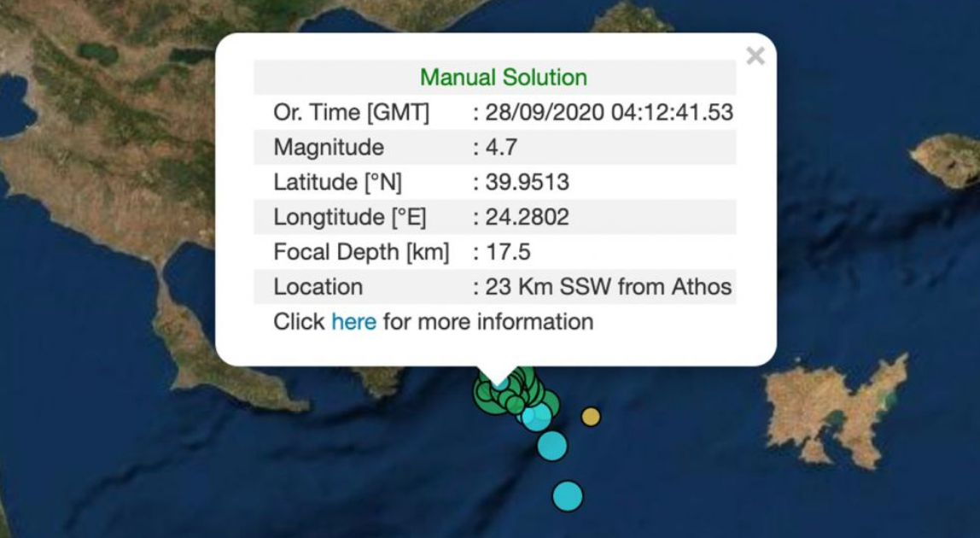Click the magnitude value 4.7
The image size is (980, 538).
(501, 148)
